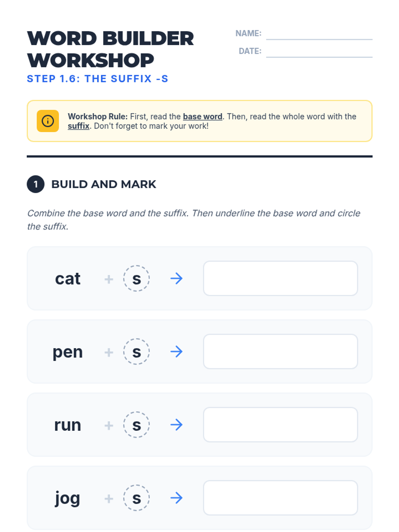Click the dashed suffix circle beside run
The image size is (399, 532).
[x=136, y=425]
